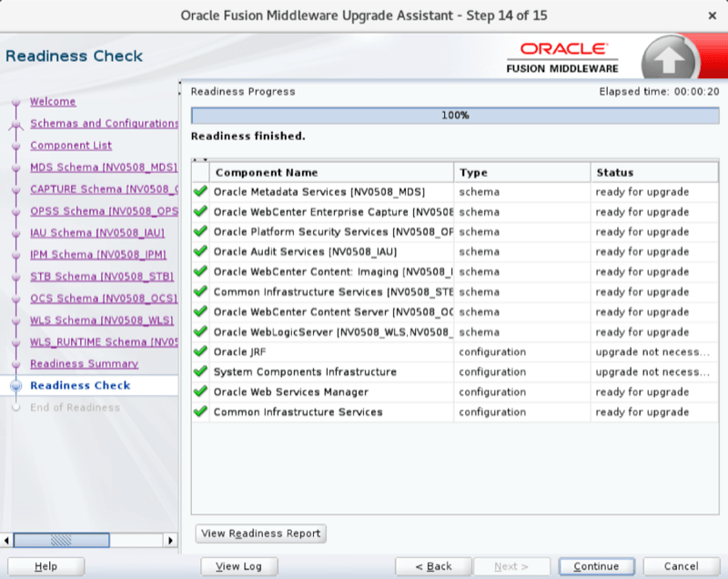This screenshot has width=728, height=579.
Task: Click the Status column header
Action: 654,172
